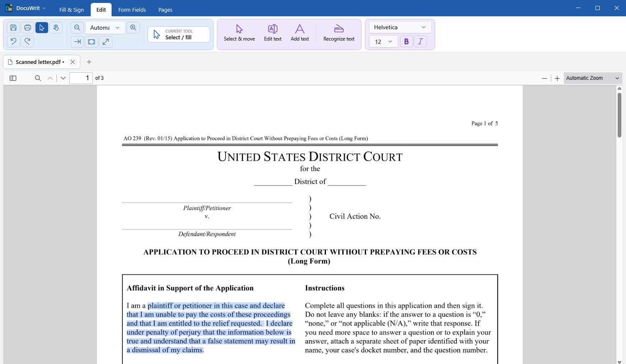626x364 pixels.
Task: Open the Helvetica font dropdown
Action: [400, 27]
